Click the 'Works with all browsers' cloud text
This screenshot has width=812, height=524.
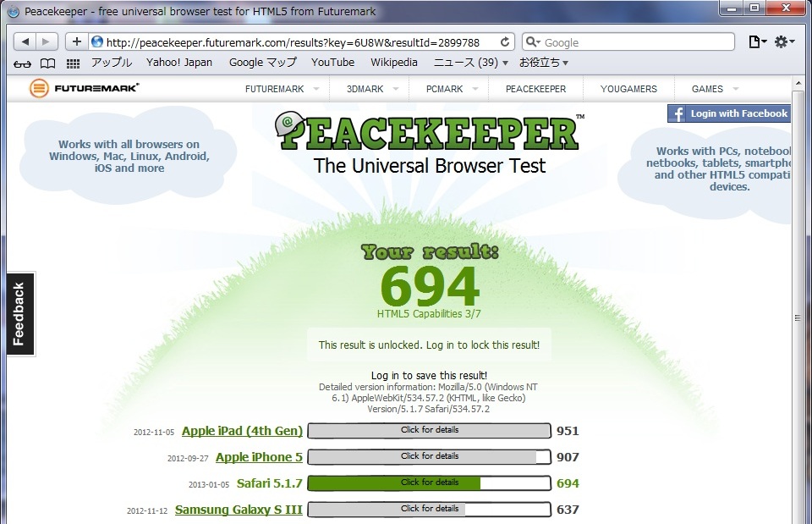tap(129, 156)
